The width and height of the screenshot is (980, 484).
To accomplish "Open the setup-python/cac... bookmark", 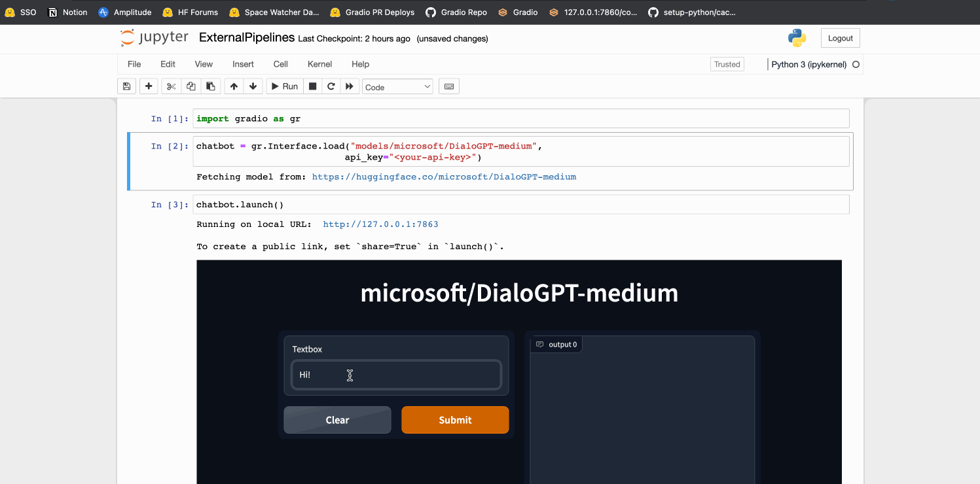I will pyautogui.click(x=693, y=12).
